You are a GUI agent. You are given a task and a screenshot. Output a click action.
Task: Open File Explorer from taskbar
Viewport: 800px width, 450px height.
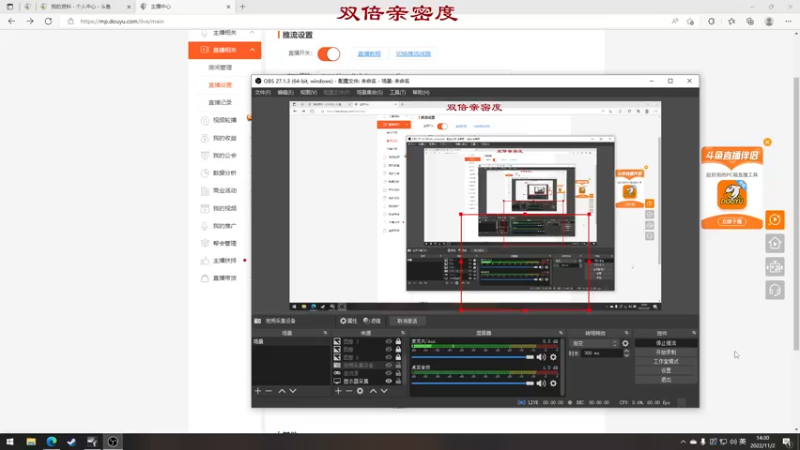coord(31,442)
